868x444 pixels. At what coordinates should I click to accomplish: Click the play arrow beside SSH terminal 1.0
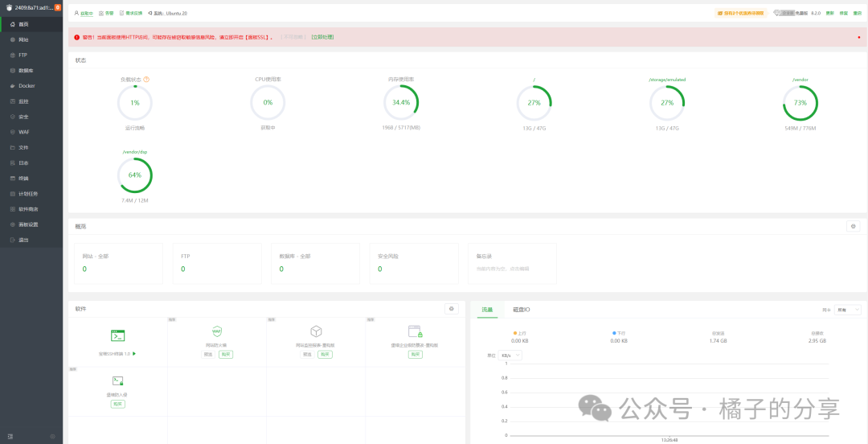click(134, 354)
